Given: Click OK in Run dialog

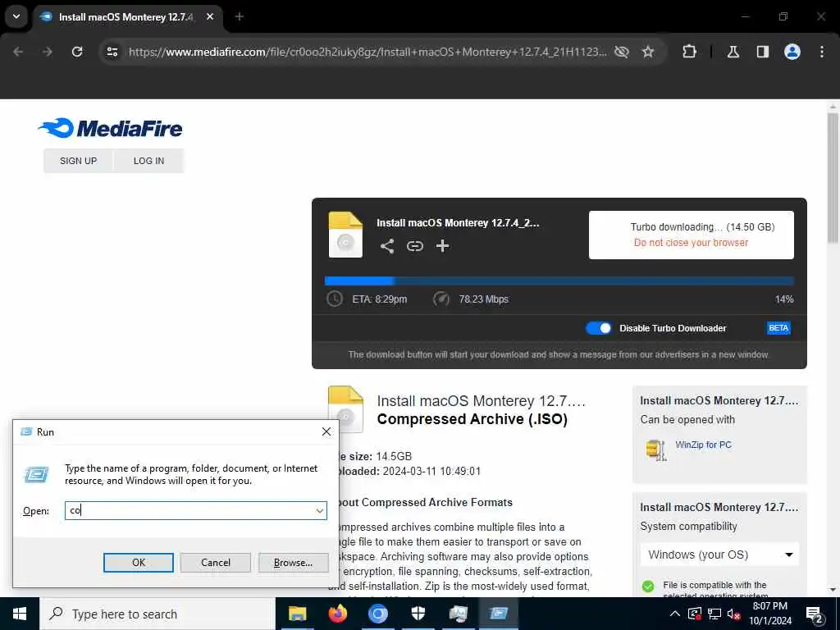Looking at the screenshot, I should coord(138,563).
